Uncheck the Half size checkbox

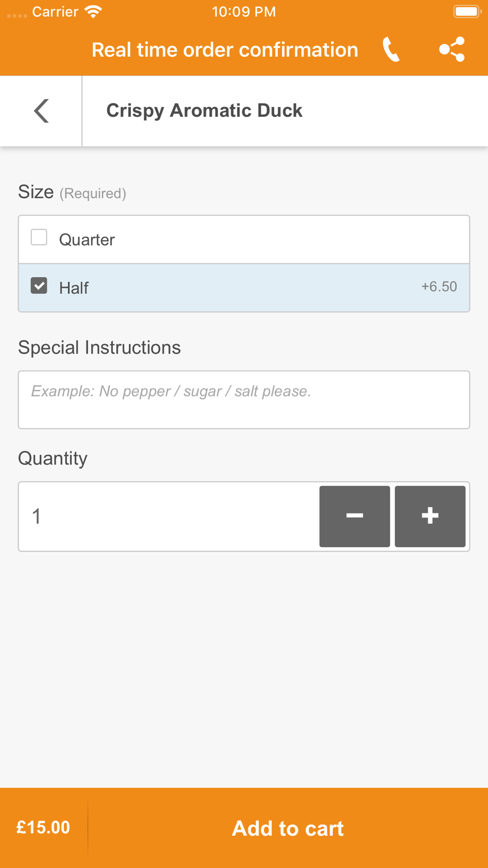coord(39,286)
